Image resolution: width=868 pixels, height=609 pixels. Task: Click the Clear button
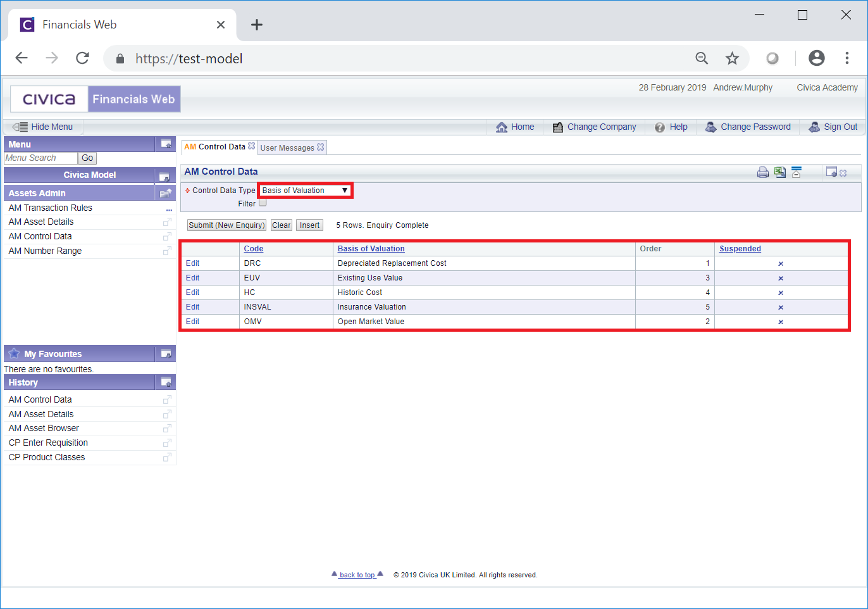tap(282, 225)
